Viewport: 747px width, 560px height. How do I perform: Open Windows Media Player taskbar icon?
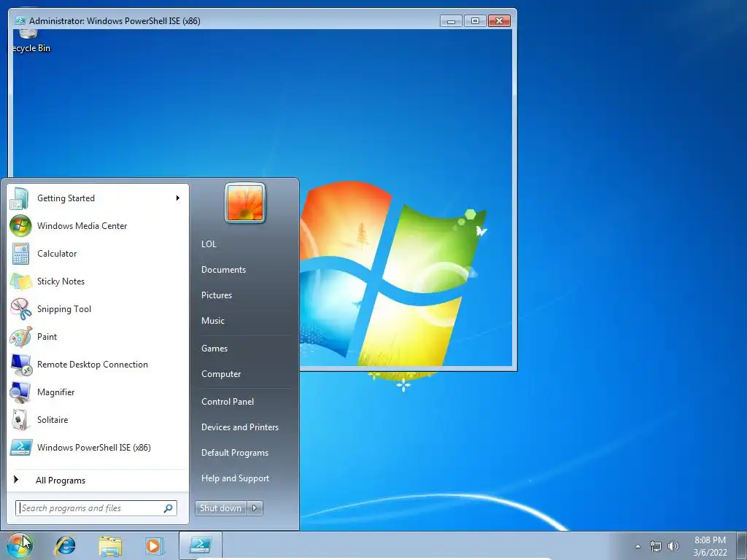click(154, 545)
